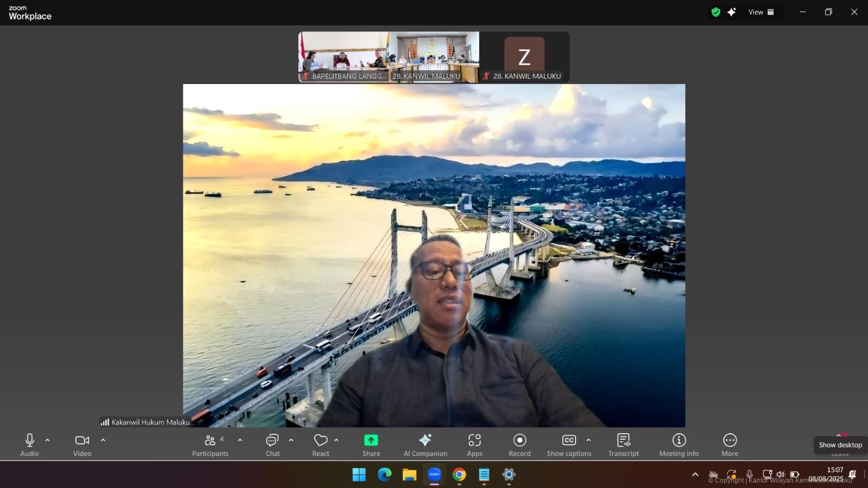Open the Chat panel

click(272, 445)
